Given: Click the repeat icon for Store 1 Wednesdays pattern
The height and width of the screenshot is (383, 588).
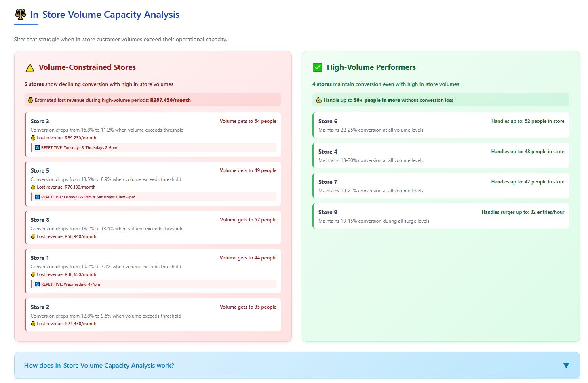Looking at the screenshot, I should (37, 284).
